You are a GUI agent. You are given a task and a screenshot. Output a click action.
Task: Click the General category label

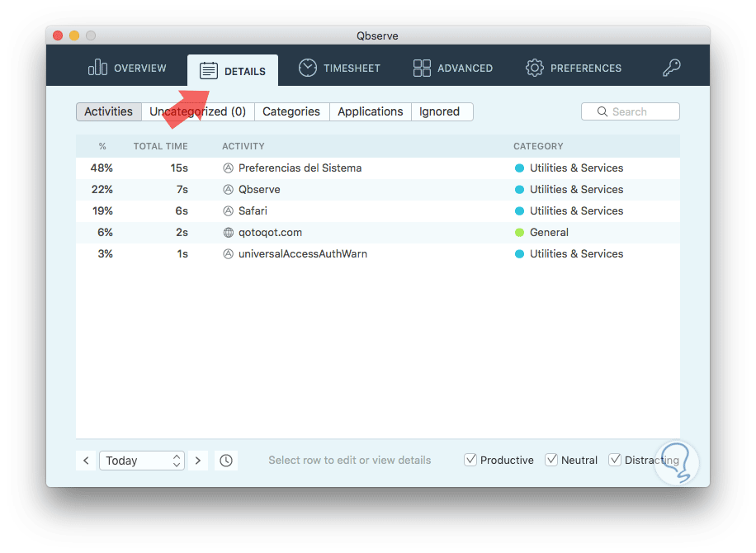(x=549, y=233)
